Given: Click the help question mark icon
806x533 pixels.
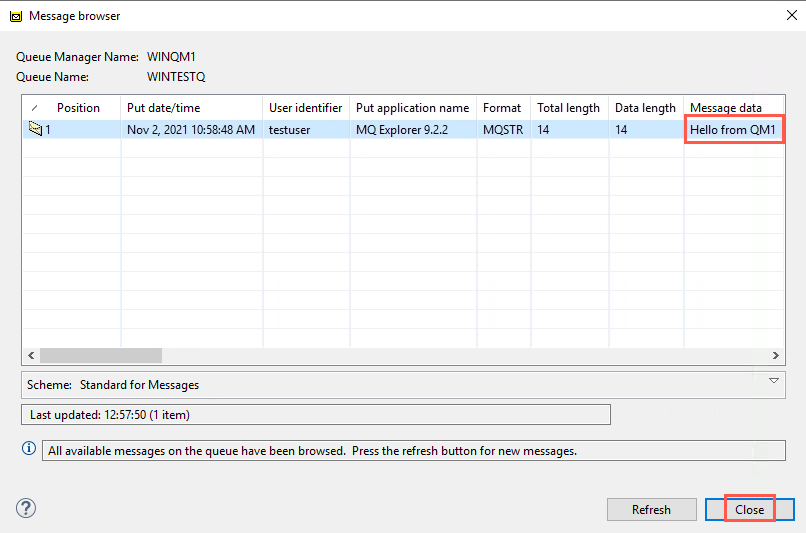Looking at the screenshot, I should point(26,508).
